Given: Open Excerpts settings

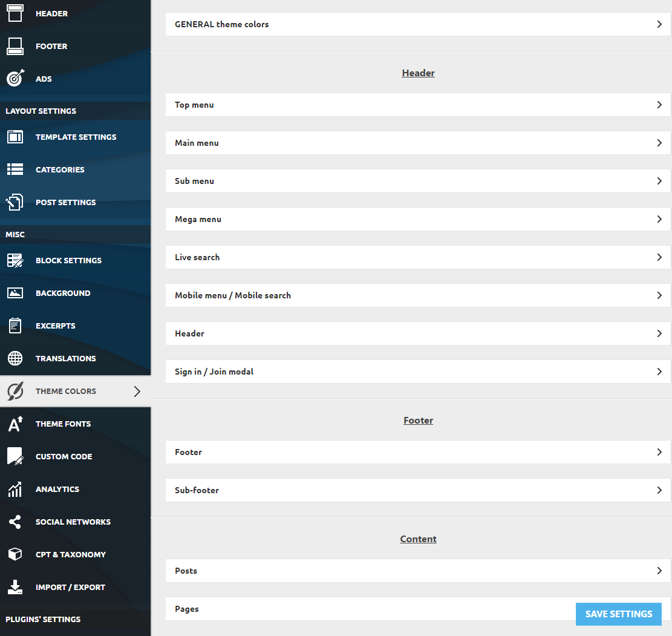Looking at the screenshot, I should coord(76,326).
